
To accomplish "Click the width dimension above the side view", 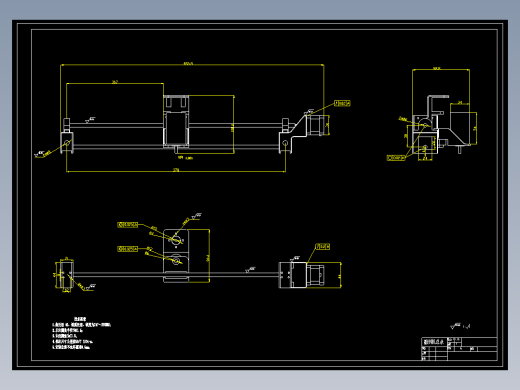I will 441,69.
